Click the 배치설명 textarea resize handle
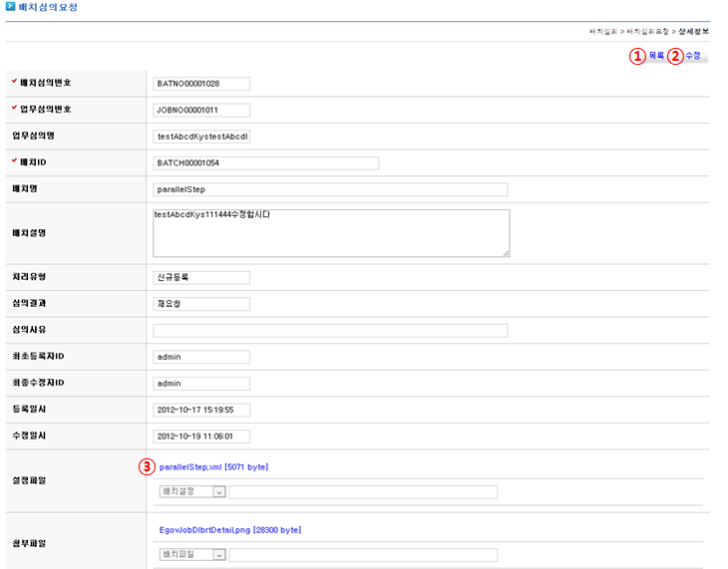Screen dimensions: 728x569 506,253
